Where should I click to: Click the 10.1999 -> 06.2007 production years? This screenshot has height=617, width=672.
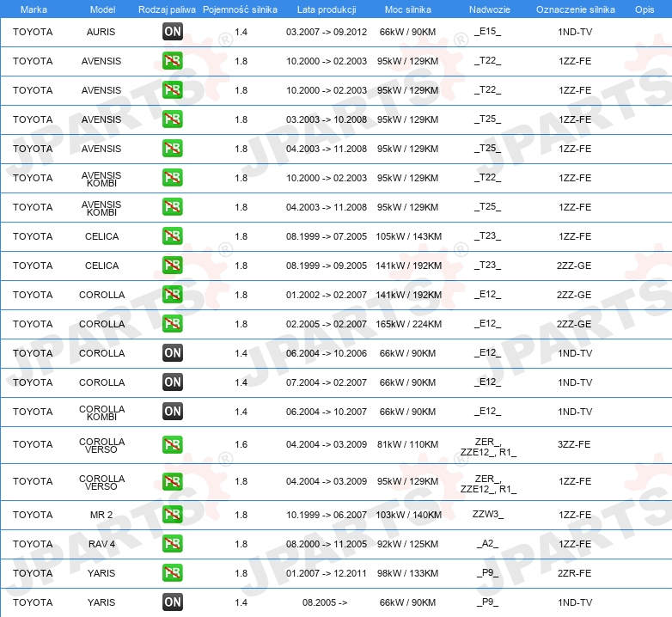(327, 515)
